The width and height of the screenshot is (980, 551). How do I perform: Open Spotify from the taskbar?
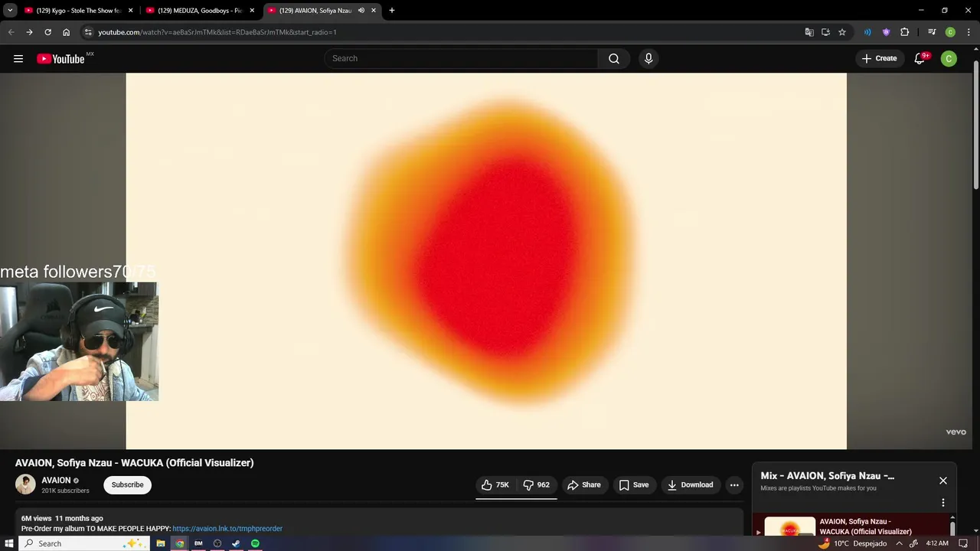(255, 543)
